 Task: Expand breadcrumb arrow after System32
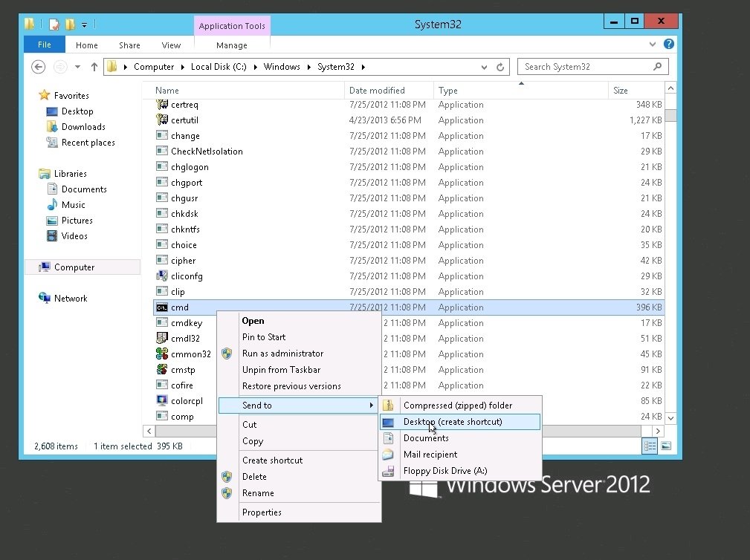tap(363, 67)
